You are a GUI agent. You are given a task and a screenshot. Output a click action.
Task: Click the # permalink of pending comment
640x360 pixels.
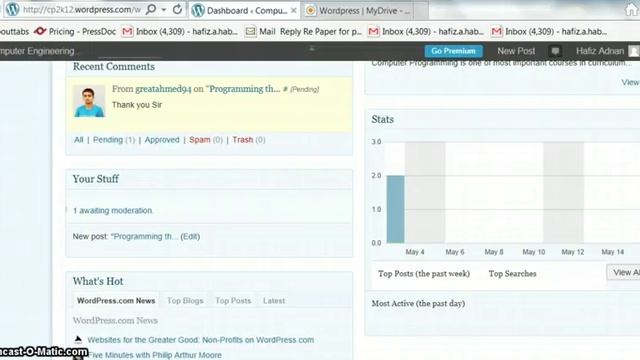click(x=285, y=89)
